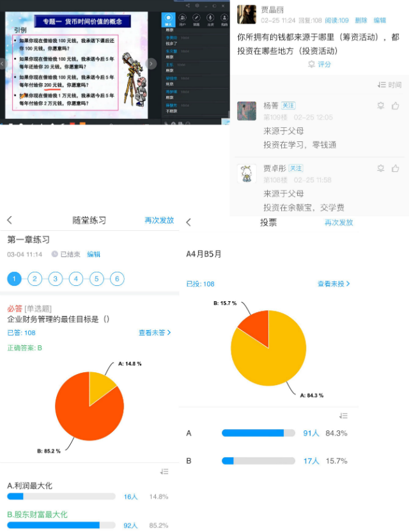Click award icon on 贾卓彤's reply
The height and width of the screenshot is (532, 409).
coord(381,168)
